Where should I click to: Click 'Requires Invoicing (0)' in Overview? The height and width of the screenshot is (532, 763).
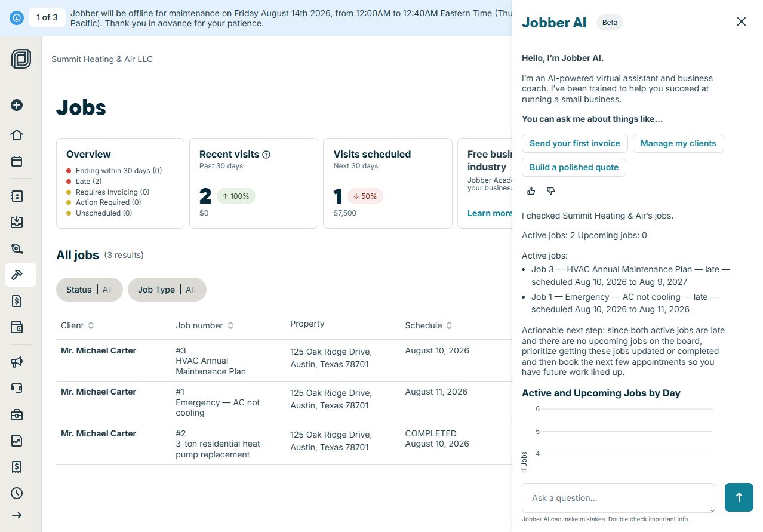[x=113, y=192]
